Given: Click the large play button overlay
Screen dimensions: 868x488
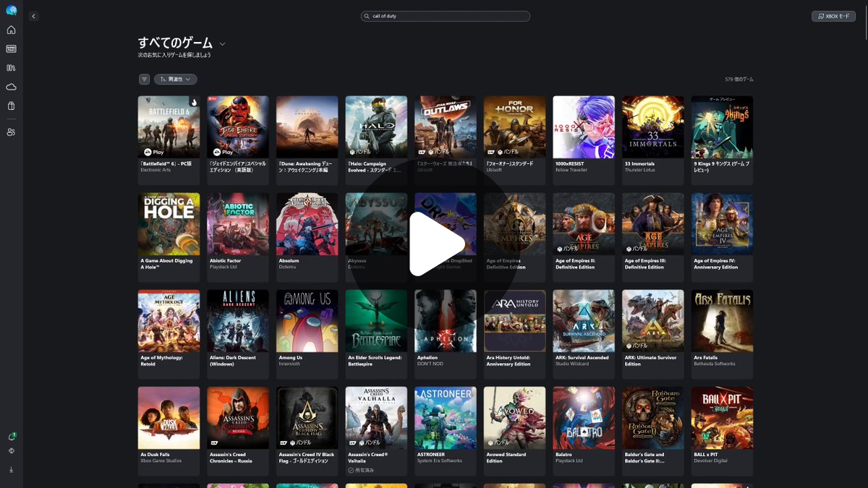Looking at the screenshot, I should pyautogui.click(x=435, y=244).
